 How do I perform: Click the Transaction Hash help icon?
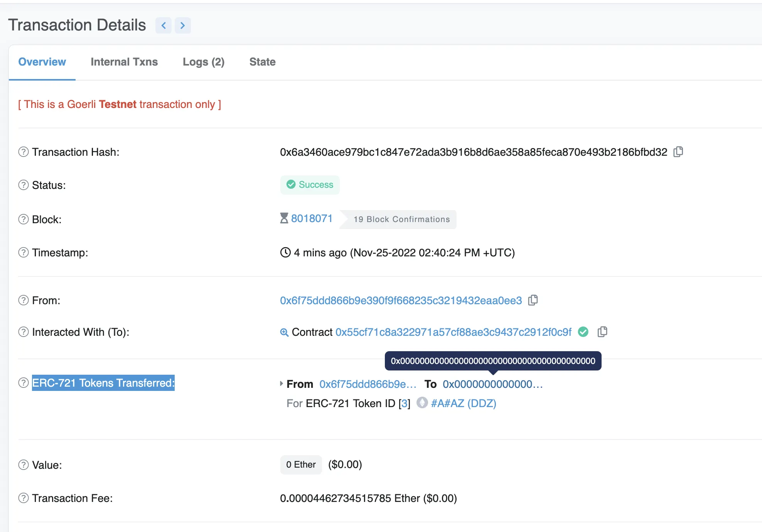coord(24,152)
